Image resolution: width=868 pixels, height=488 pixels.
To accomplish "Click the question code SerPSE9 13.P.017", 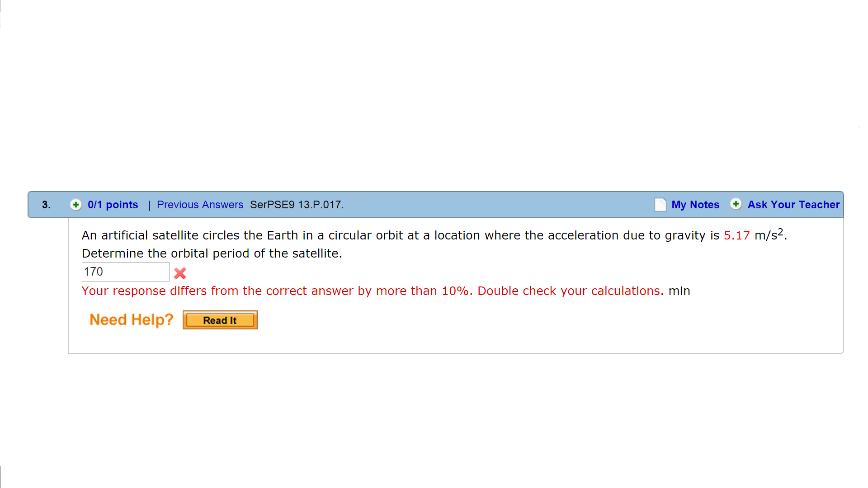I will click(297, 205).
